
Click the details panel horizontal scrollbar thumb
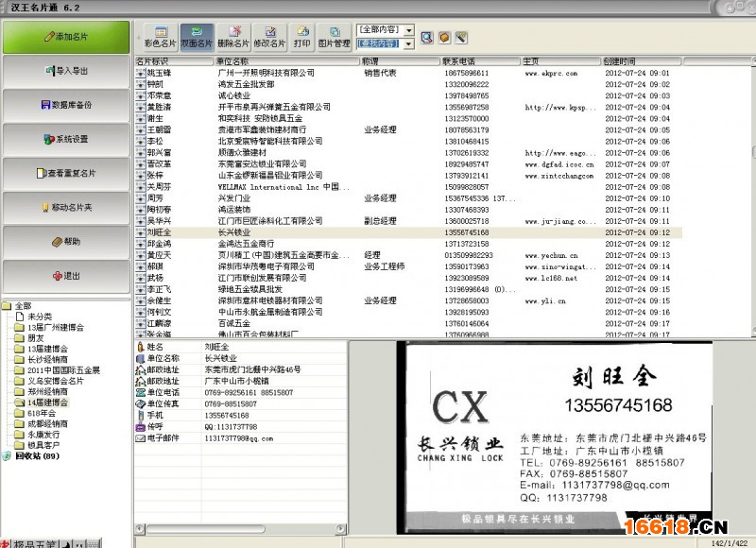[205, 529]
